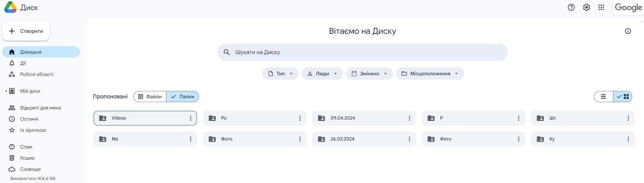Open the Змінено date filter
644x183 pixels.
(369, 74)
